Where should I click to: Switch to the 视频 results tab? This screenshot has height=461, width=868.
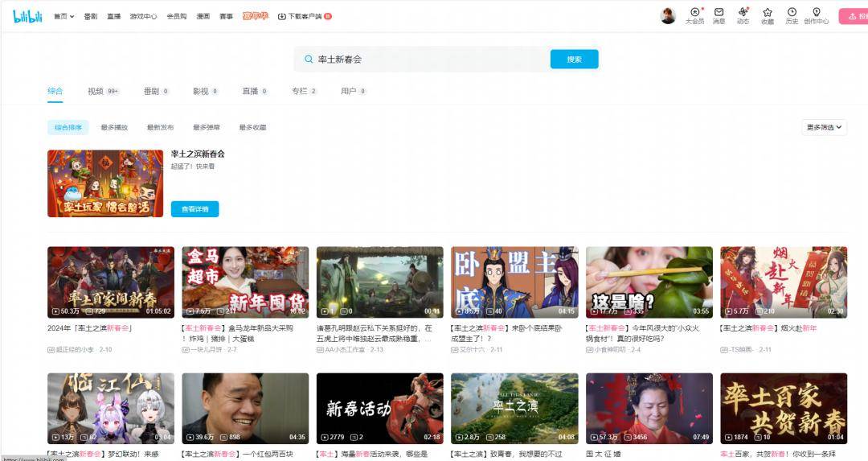(x=103, y=91)
